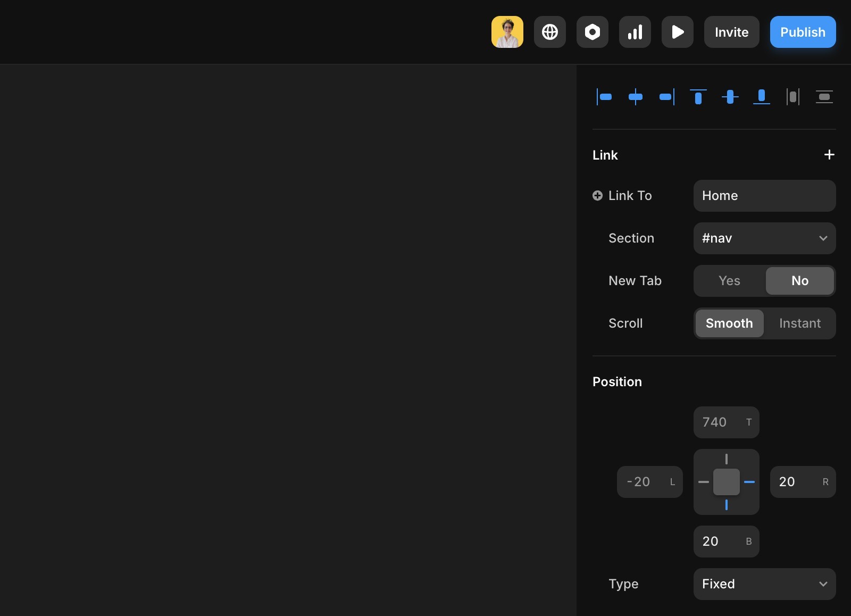Viewport: 851px width, 616px height.
Task: Open the user avatar profile
Action: point(507,32)
